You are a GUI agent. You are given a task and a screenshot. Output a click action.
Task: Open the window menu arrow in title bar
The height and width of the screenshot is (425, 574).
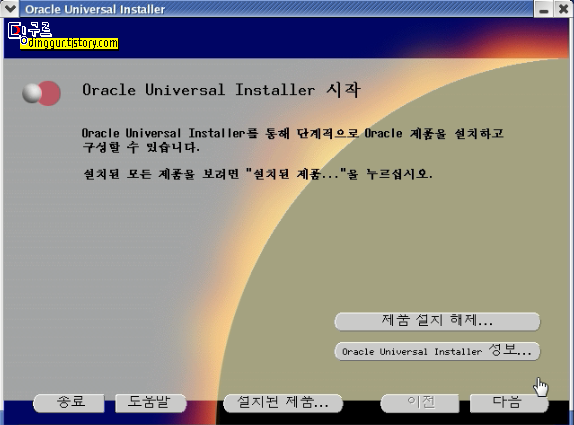click(x=10, y=8)
